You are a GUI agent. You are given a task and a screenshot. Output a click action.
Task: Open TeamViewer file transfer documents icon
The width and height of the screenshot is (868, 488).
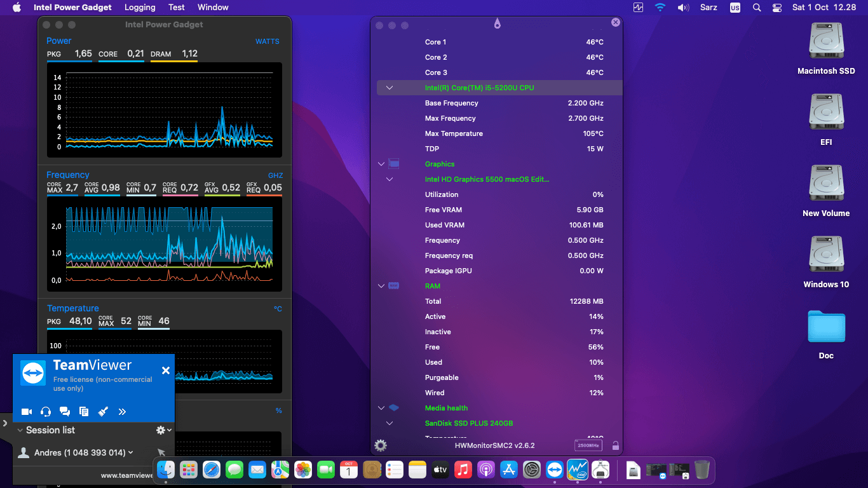pyautogui.click(x=84, y=412)
